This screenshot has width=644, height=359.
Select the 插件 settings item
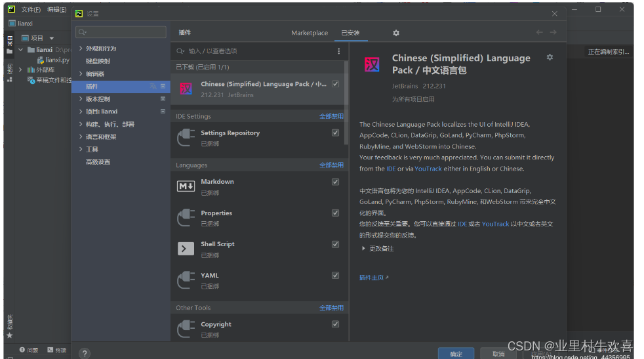(x=121, y=87)
